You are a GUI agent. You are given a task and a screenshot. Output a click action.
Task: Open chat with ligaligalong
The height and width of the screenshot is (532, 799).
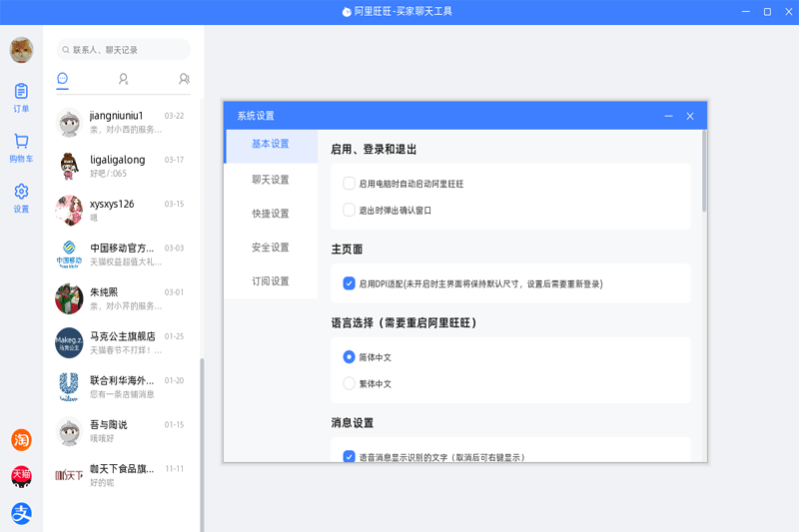[x=122, y=166]
